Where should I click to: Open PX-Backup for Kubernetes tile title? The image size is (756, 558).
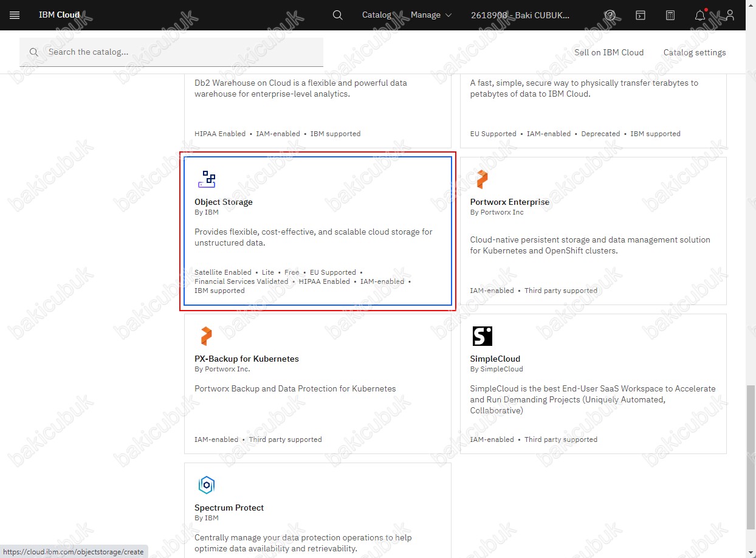pyautogui.click(x=247, y=359)
